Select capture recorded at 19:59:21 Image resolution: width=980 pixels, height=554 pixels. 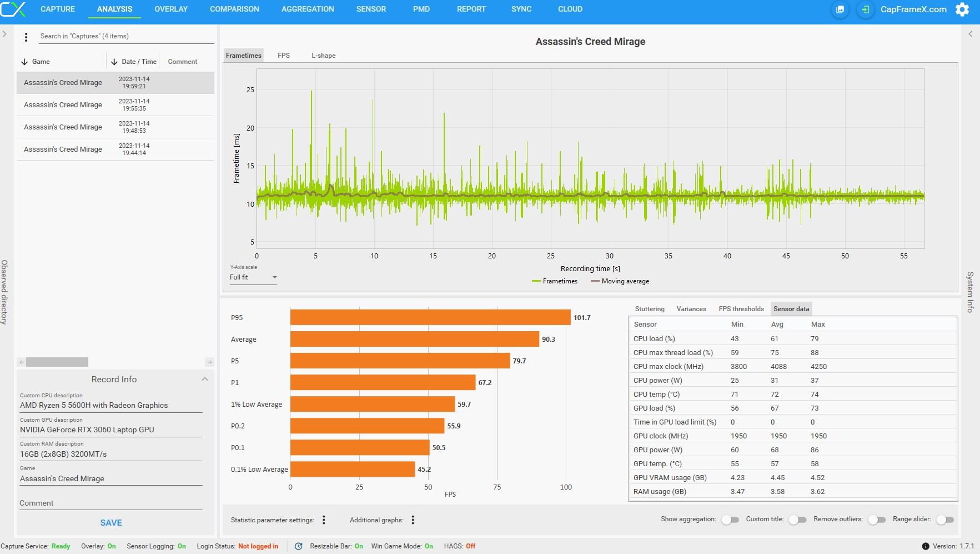pos(115,83)
